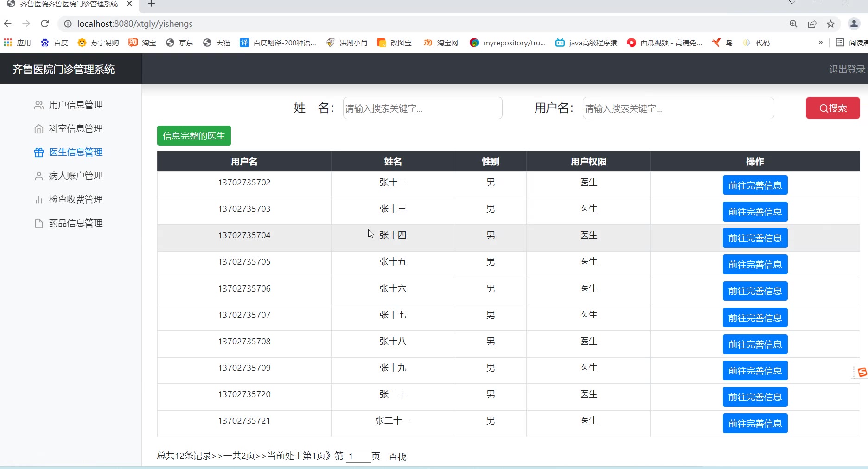Click the 齐鲁医院门诊管理系统 title
The width and height of the screenshot is (868, 469).
pyautogui.click(x=64, y=69)
